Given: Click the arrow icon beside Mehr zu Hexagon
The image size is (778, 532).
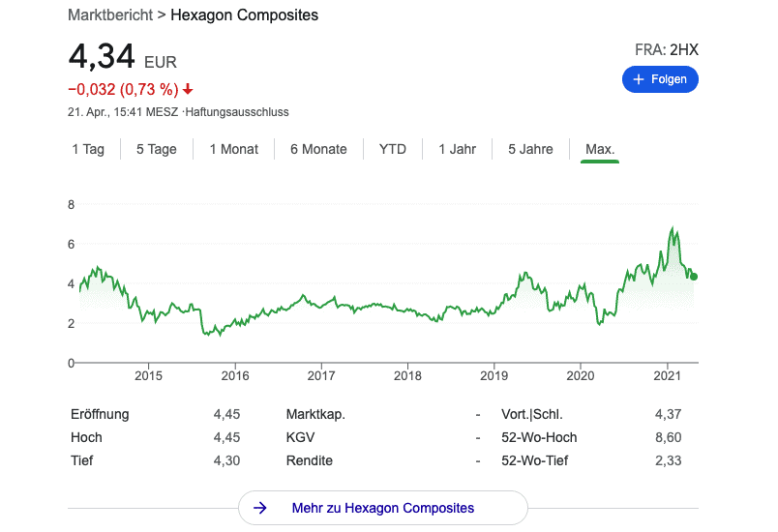Looking at the screenshot, I should (259, 508).
